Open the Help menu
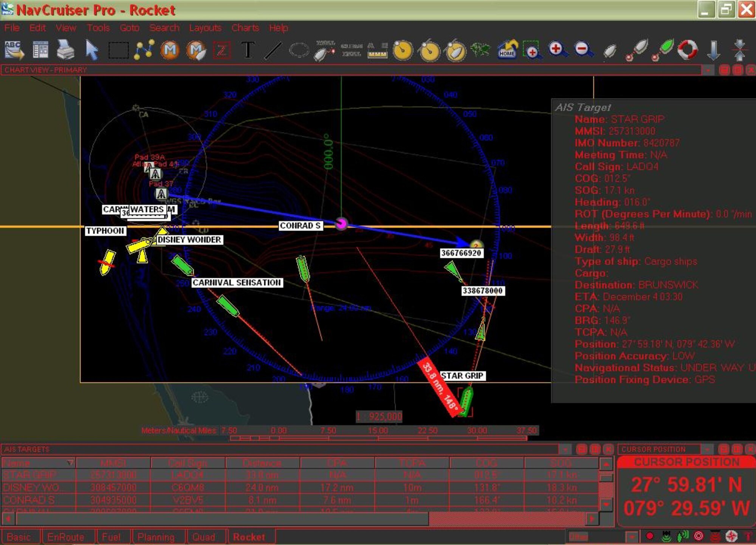Viewport: 756px width, 545px height. click(x=279, y=28)
